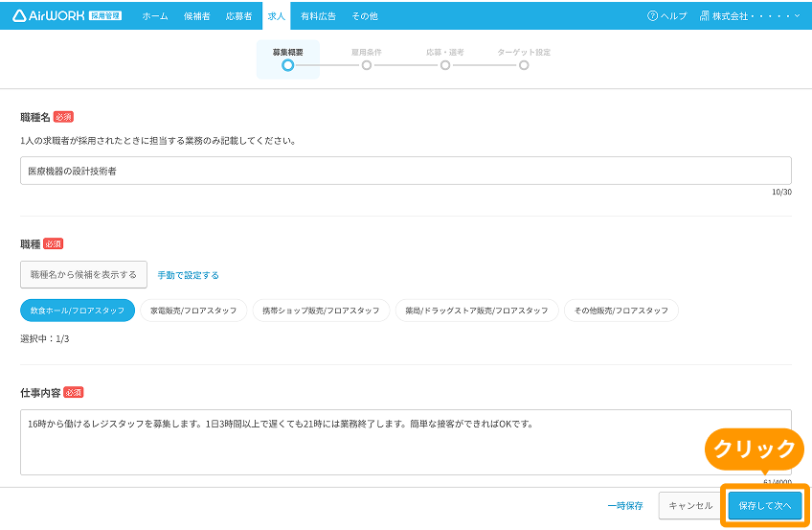This screenshot has height=530, width=812.
Task: Open ヘルプ with question mark icon
Action: point(666,16)
